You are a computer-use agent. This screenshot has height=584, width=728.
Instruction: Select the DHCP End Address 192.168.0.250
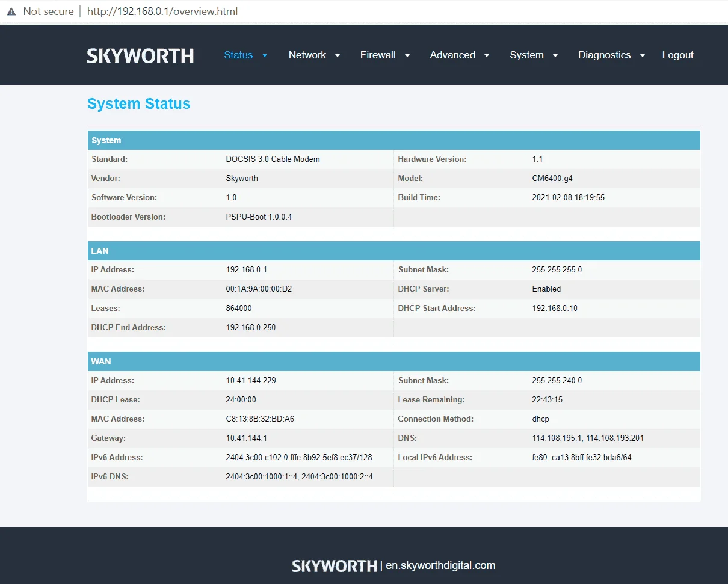251,328
